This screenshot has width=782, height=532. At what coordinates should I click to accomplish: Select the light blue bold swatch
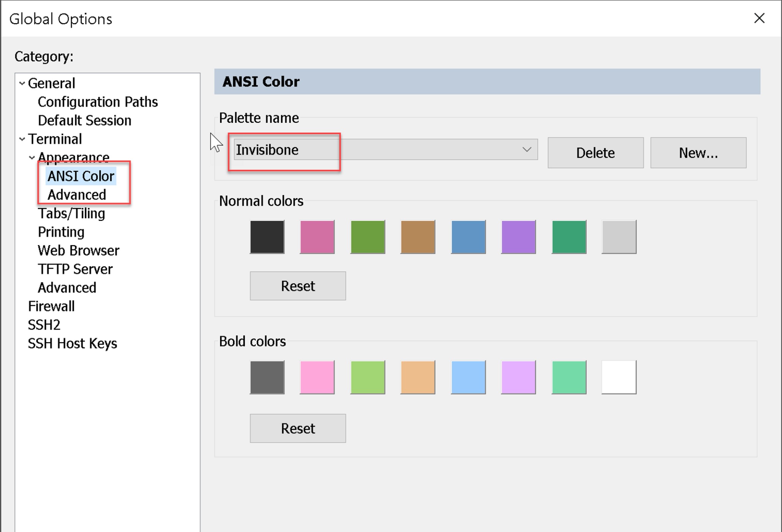click(x=468, y=377)
